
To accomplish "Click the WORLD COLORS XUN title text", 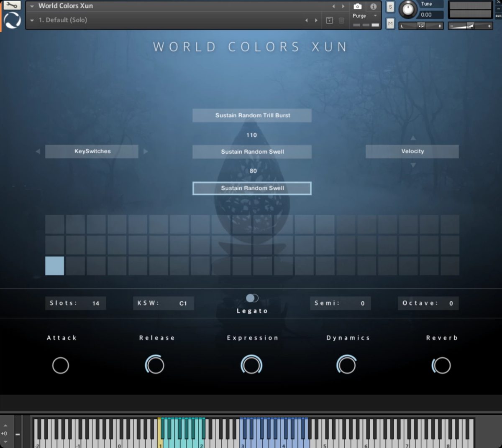I will pyautogui.click(x=251, y=47).
